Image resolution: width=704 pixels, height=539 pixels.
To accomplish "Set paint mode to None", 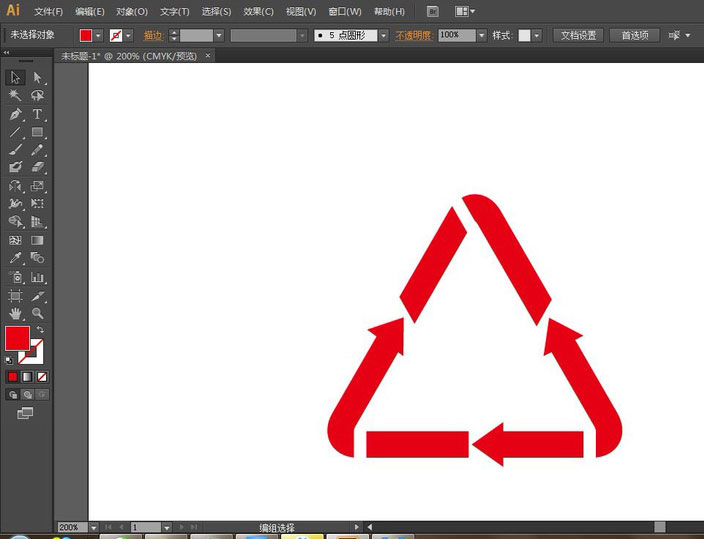I will click(x=41, y=377).
